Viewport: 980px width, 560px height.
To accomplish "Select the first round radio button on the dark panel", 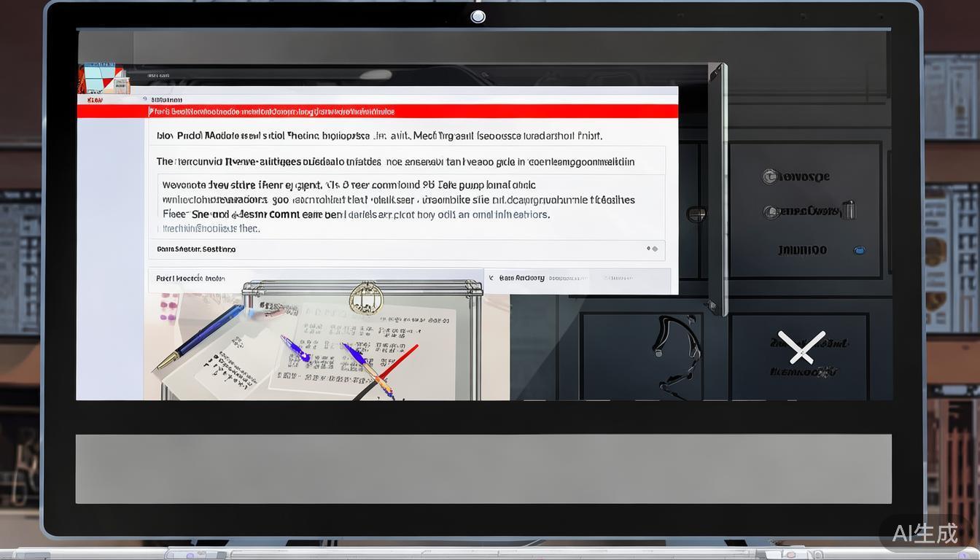I will point(769,176).
